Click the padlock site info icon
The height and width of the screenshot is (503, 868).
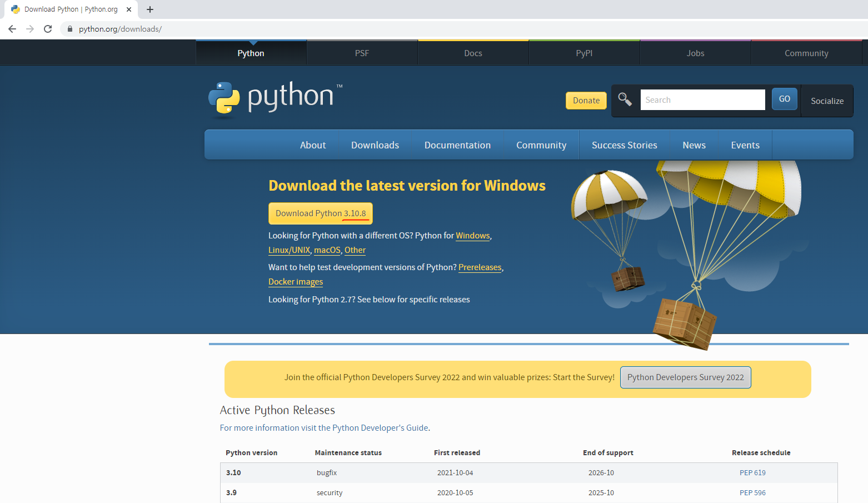point(69,29)
